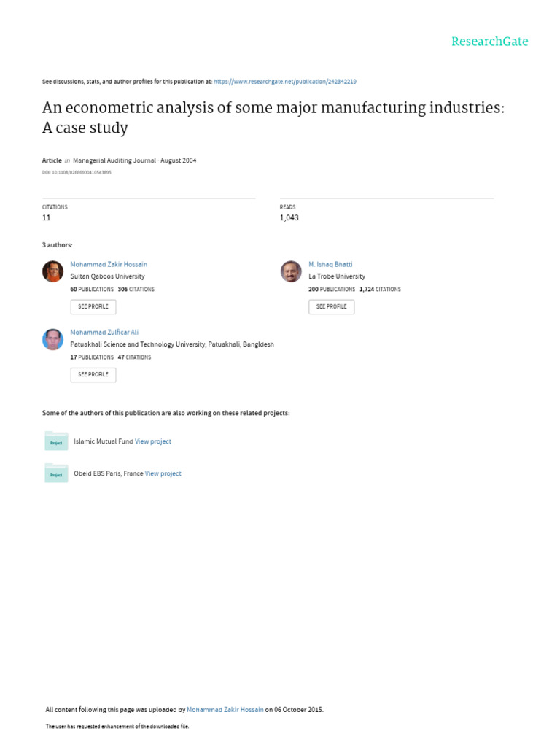Viewport: 560px width, 747px height.
Task: Open Mohammad Zakir Hossain author name link
Action: click(x=109, y=264)
